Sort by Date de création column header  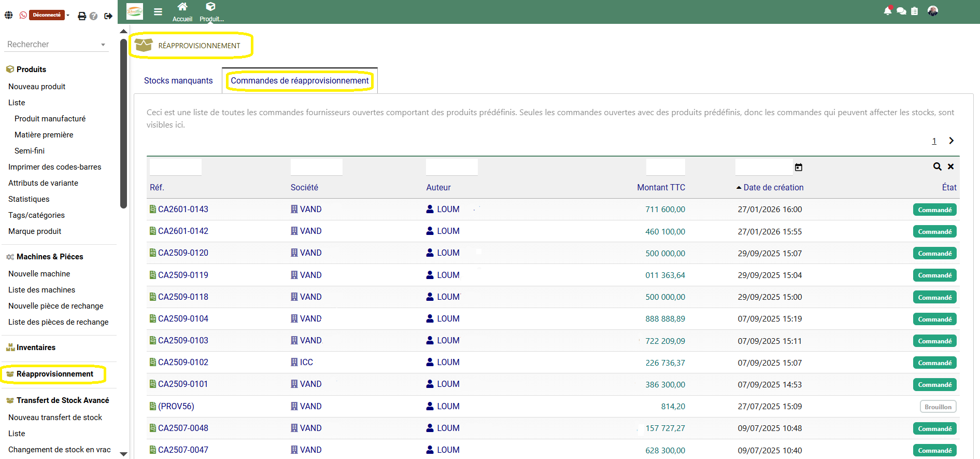click(x=773, y=188)
